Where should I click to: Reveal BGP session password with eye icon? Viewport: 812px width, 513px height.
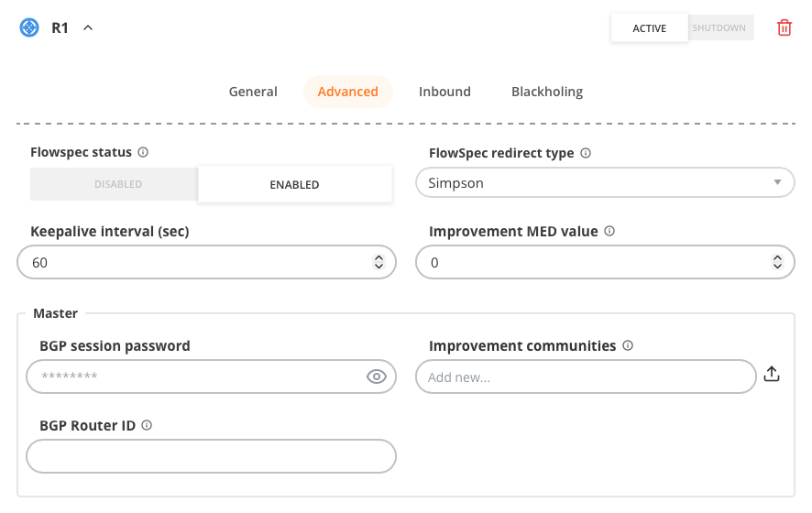pyautogui.click(x=377, y=377)
